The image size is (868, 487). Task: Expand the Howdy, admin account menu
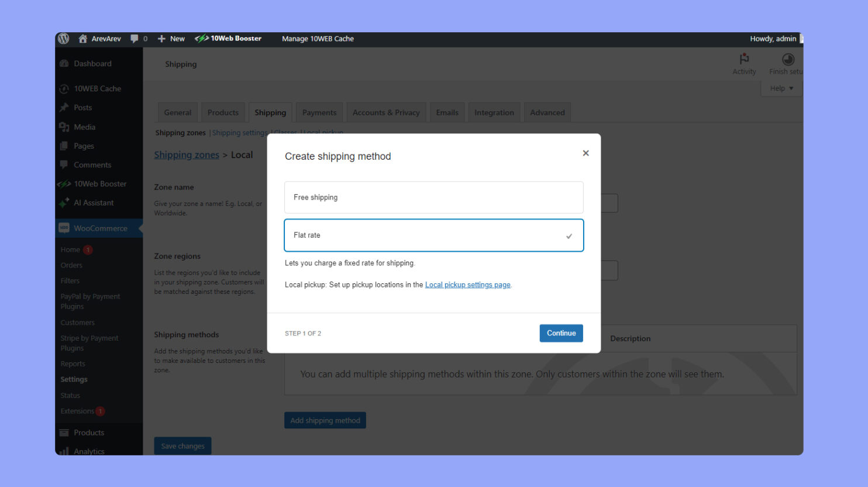pyautogui.click(x=773, y=39)
